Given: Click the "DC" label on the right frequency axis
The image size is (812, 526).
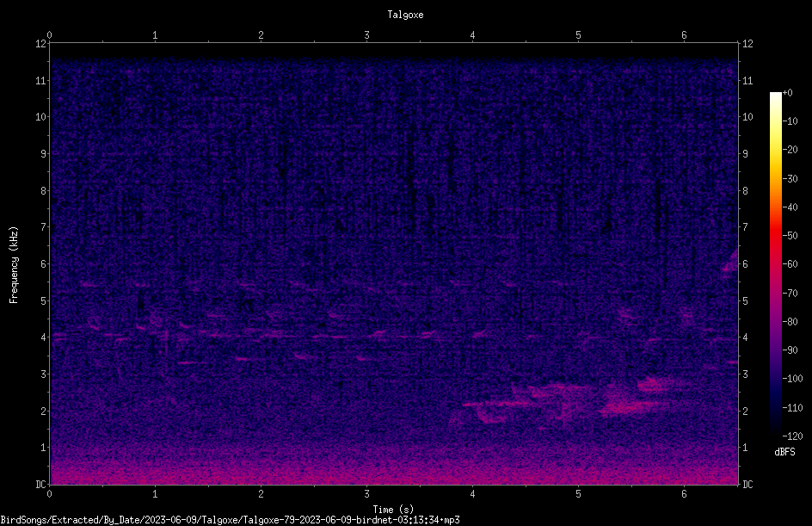Looking at the screenshot, I should [x=747, y=485].
